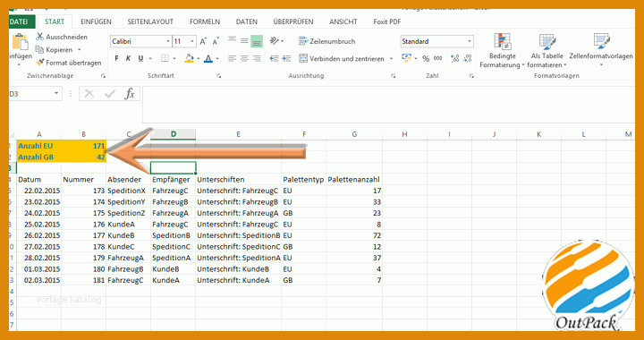Apply the fill color bucket

189,59
